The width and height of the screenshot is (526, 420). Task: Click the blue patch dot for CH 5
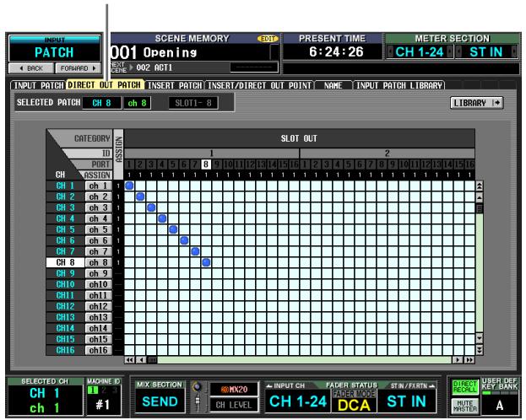pyautogui.click(x=173, y=229)
